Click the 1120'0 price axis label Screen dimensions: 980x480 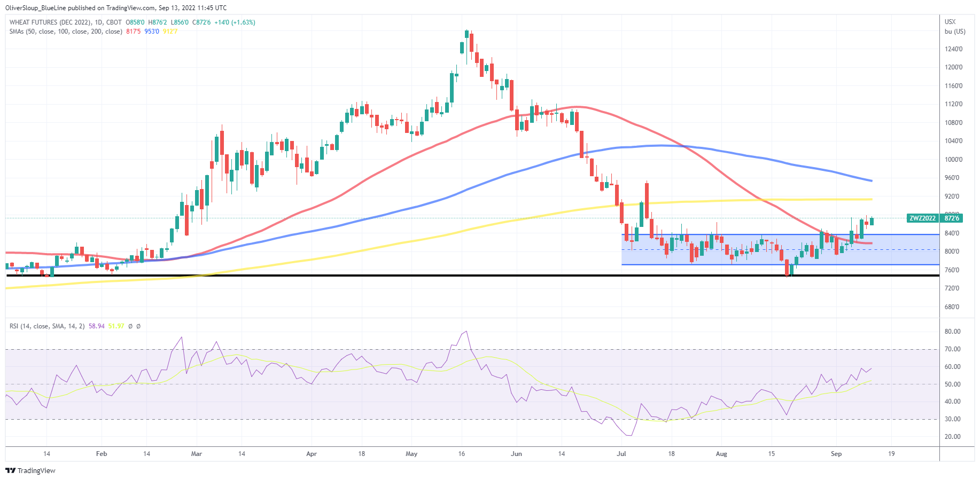pyautogui.click(x=953, y=104)
